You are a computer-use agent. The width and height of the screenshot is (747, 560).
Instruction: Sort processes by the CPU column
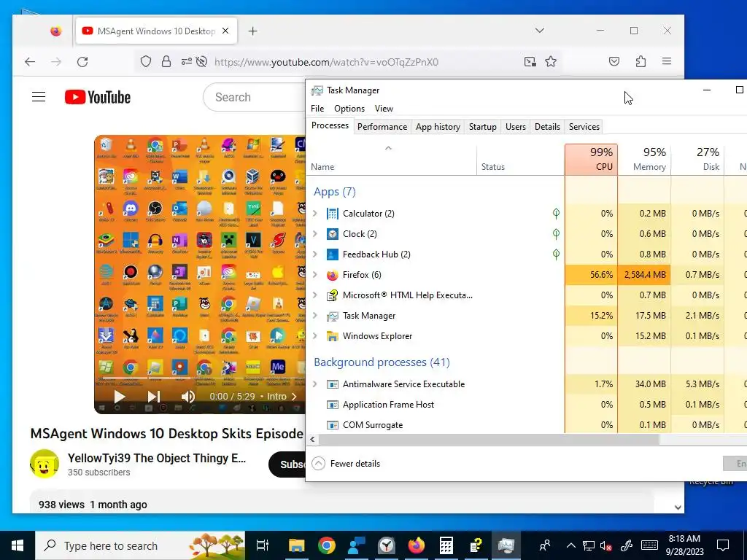pos(591,160)
